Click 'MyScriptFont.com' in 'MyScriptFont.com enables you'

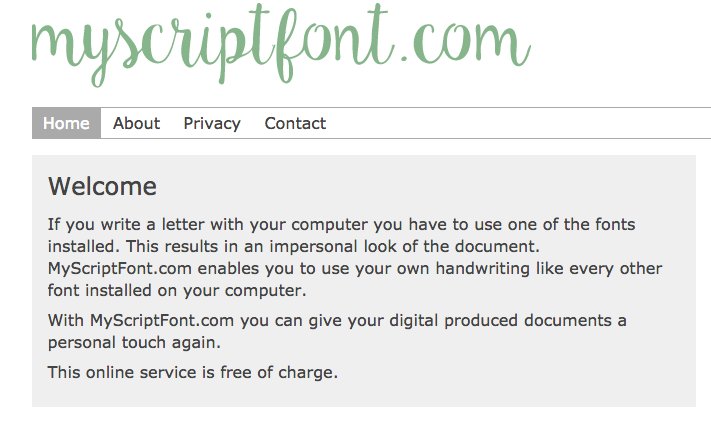tap(120, 269)
